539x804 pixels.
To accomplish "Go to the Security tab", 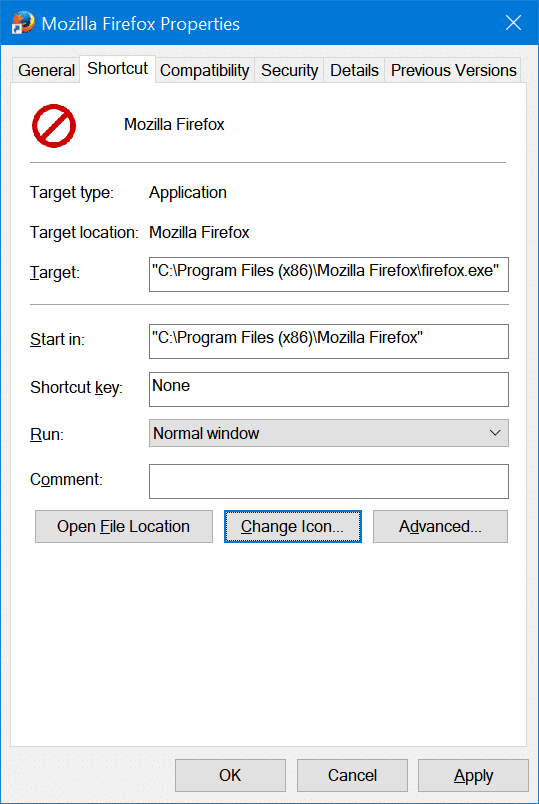I will pyautogui.click(x=289, y=70).
